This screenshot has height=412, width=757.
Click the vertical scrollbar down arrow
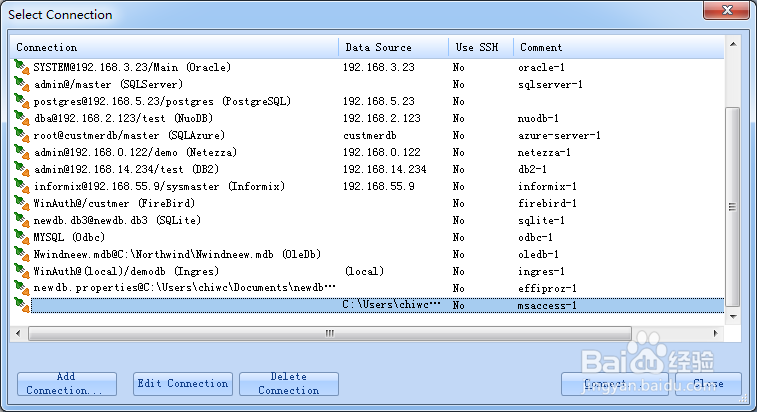point(733,317)
